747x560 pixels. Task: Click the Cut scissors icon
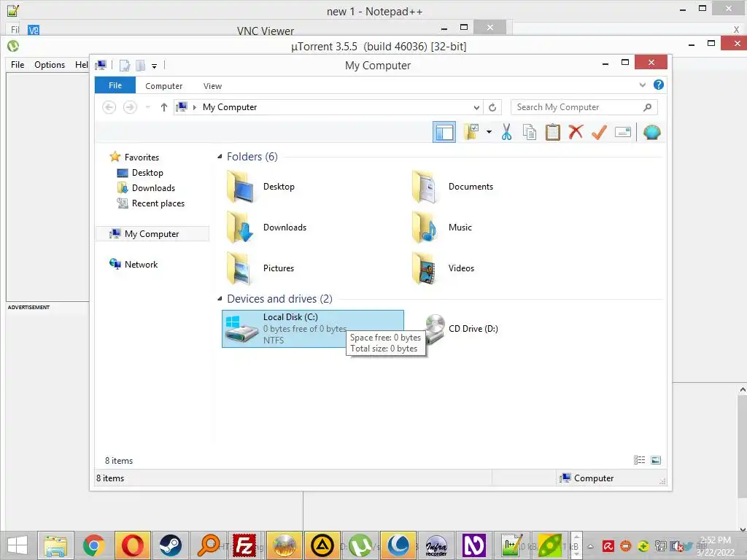coord(506,132)
